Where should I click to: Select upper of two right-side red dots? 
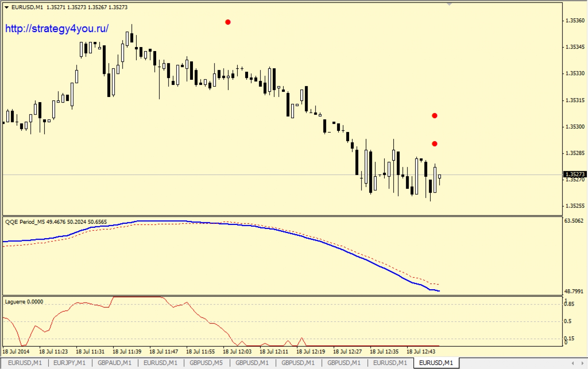pos(434,116)
